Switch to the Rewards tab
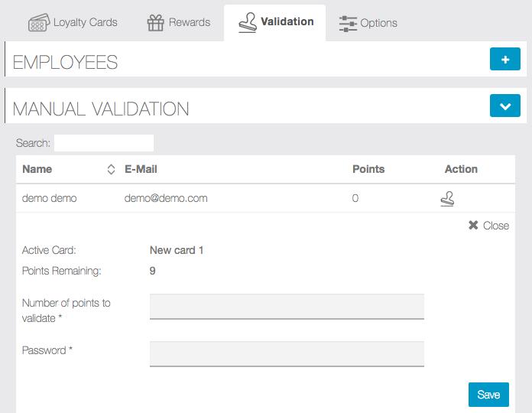Image resolution: width=532 pixels, height=413 pixels. [x=179, y=23]
